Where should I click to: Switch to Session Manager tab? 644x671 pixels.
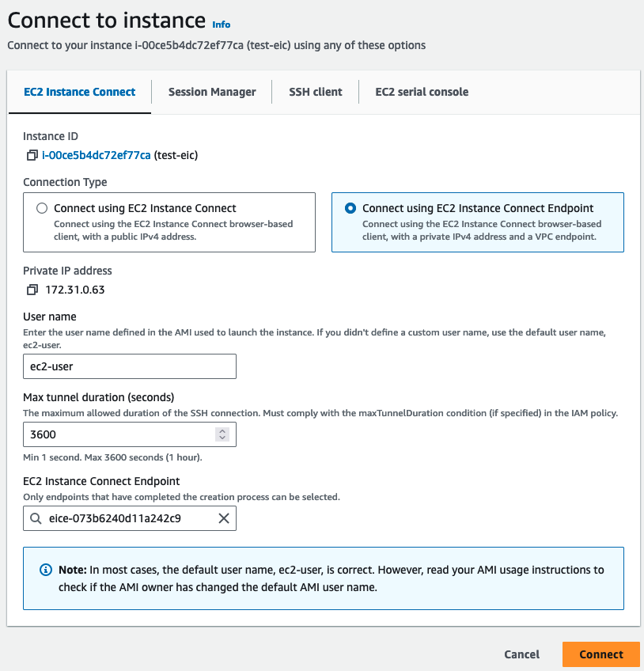(212, 92)
